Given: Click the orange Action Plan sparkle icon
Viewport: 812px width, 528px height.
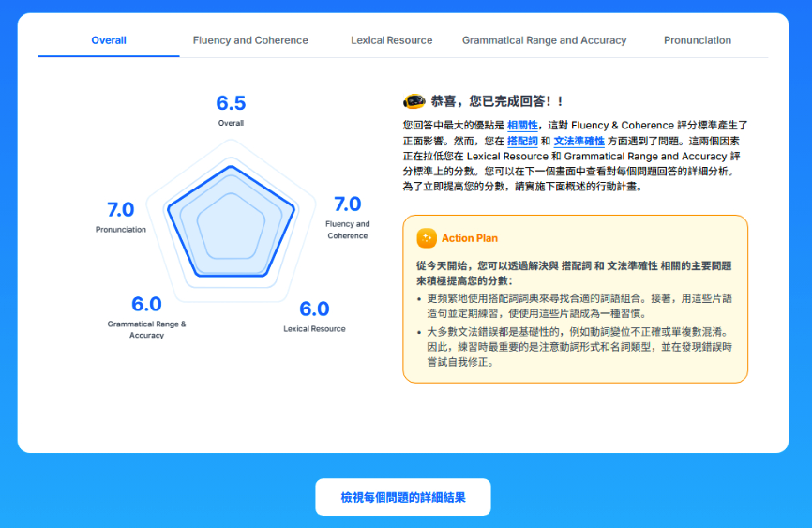Looking at the screenshot, I should 427,238.
